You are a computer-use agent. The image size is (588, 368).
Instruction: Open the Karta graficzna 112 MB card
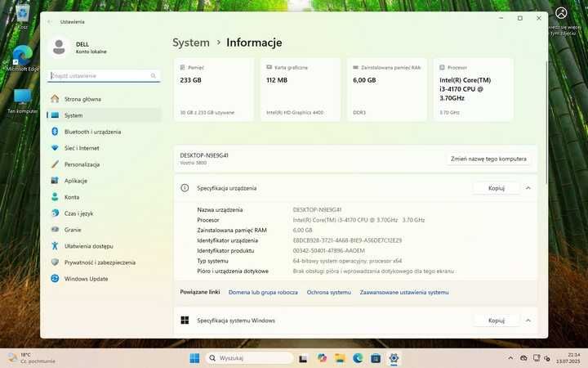tap(301, 89)
